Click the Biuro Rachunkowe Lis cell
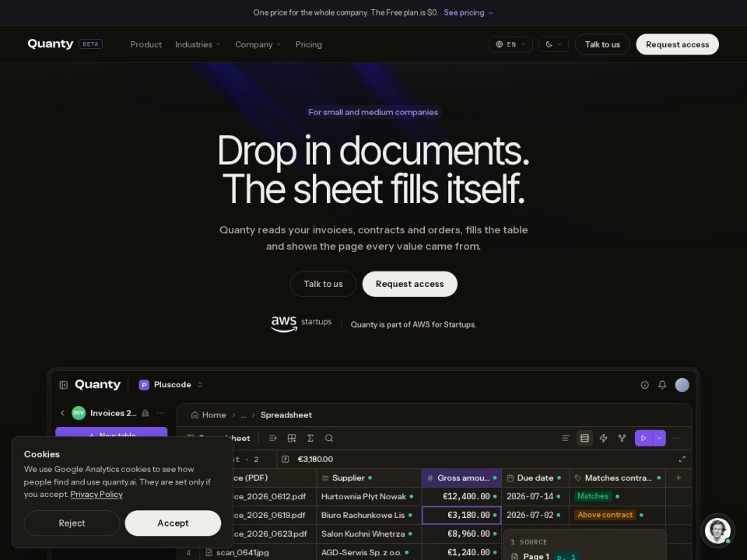 pyautogui.click(x=369, y=515)
